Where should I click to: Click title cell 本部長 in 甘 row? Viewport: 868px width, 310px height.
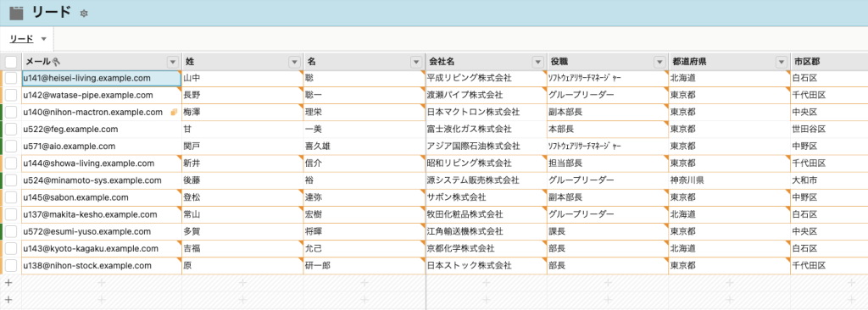pyautogui.click(x=608, y=130)
